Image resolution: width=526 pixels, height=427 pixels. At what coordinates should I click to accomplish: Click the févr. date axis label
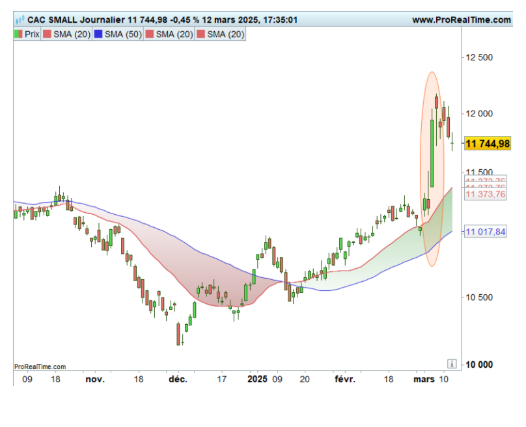[x=345, y=379]
